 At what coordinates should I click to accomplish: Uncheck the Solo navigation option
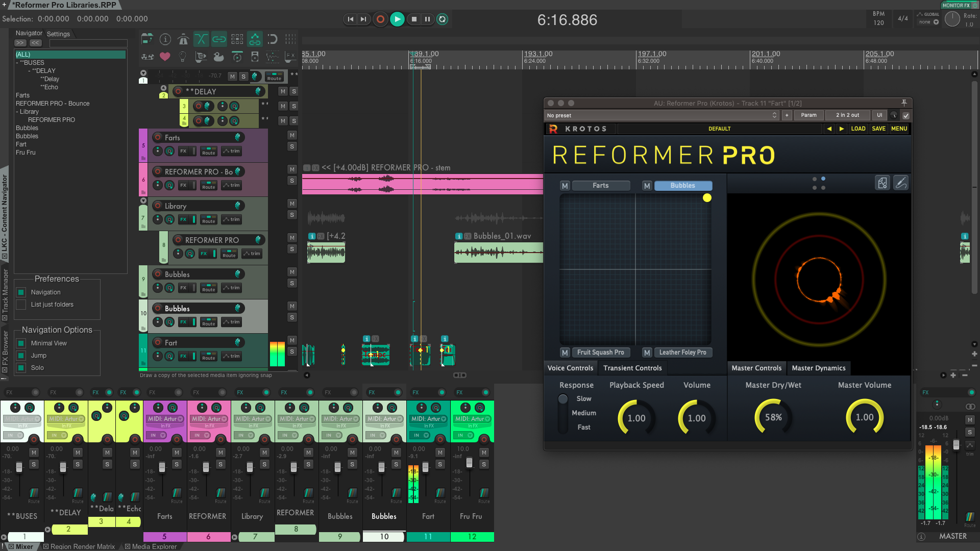pos(21,368)
